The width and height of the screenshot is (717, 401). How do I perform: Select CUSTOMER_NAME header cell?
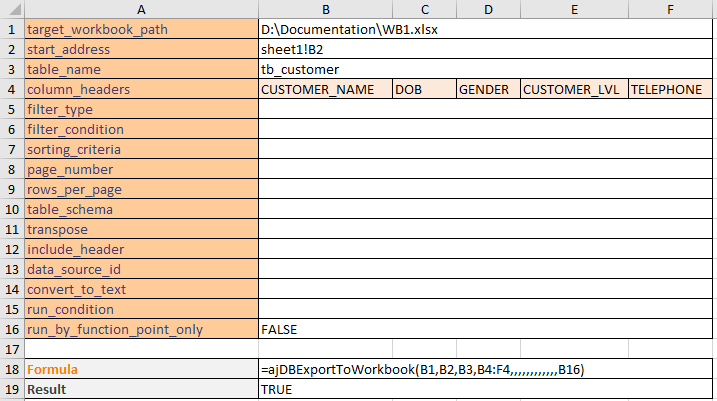coord(325,89)
